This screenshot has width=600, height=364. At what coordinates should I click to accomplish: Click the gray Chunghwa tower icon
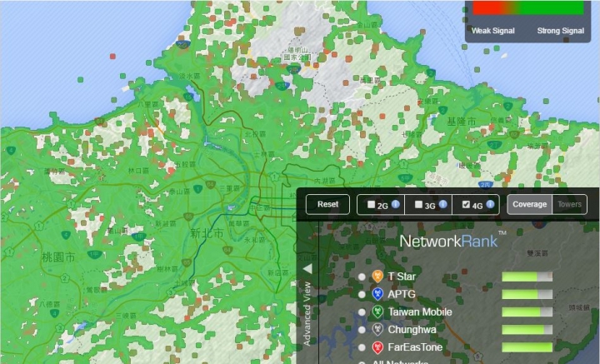[x=377, y=329]
